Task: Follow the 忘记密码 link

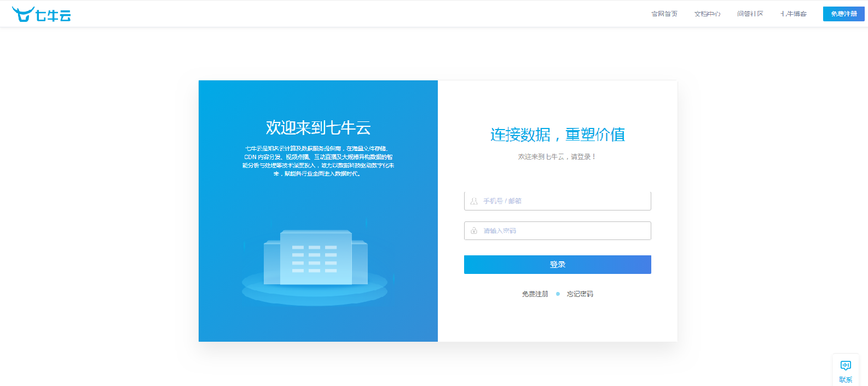Action: click(x=580, y=294)
